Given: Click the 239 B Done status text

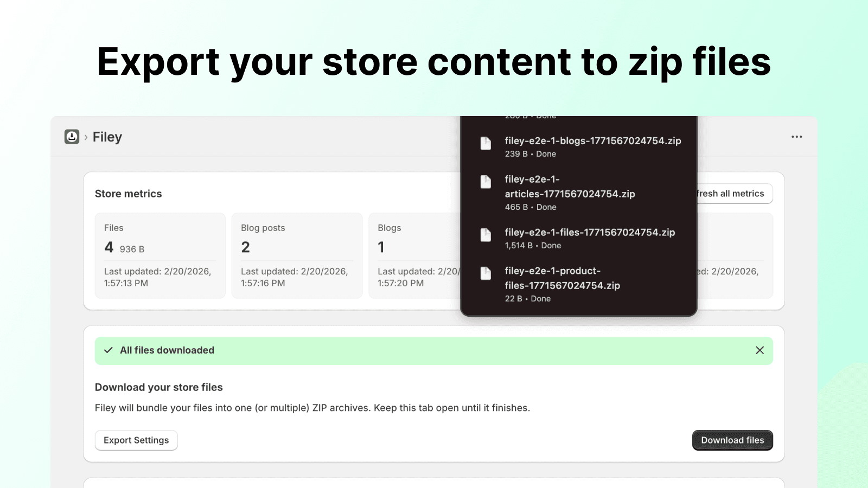Looking at the screenshot, I should point(531,154).
